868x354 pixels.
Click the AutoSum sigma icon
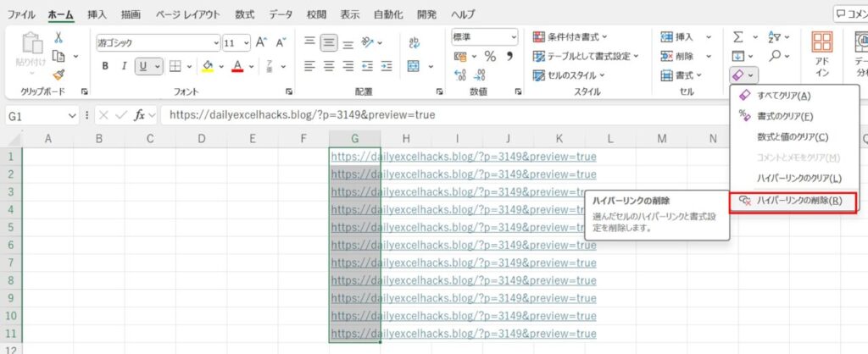[x=737, y=36]
